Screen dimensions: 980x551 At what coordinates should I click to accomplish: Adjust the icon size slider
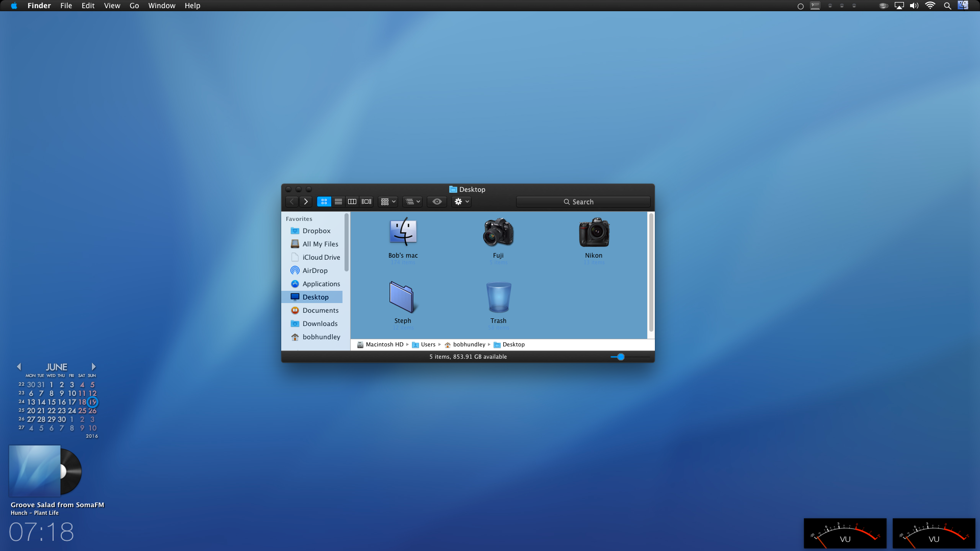pos(621,357)
